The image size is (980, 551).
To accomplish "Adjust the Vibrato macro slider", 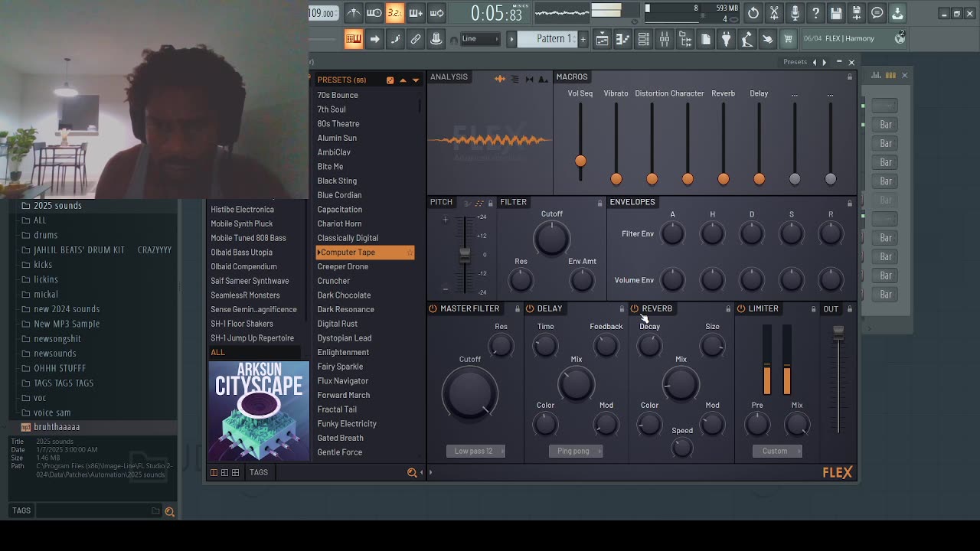I will pyautogui.click(x=616, y=178).
